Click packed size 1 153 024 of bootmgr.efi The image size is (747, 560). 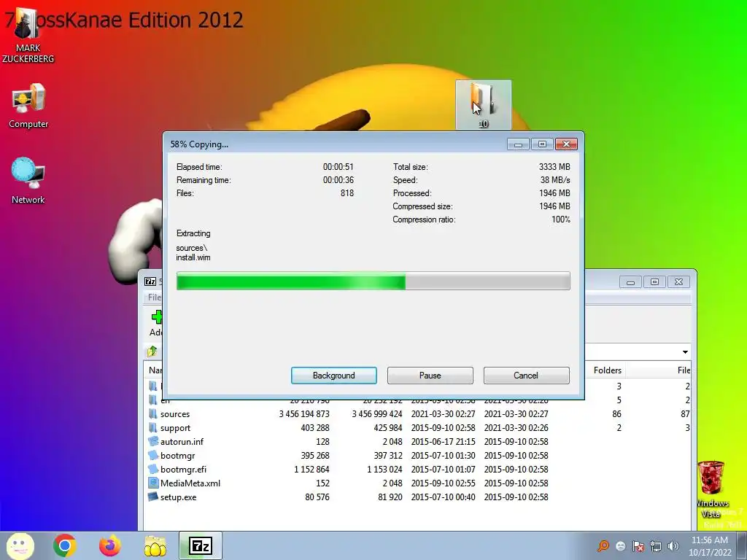pyautogui.click(x=384, y=469)
